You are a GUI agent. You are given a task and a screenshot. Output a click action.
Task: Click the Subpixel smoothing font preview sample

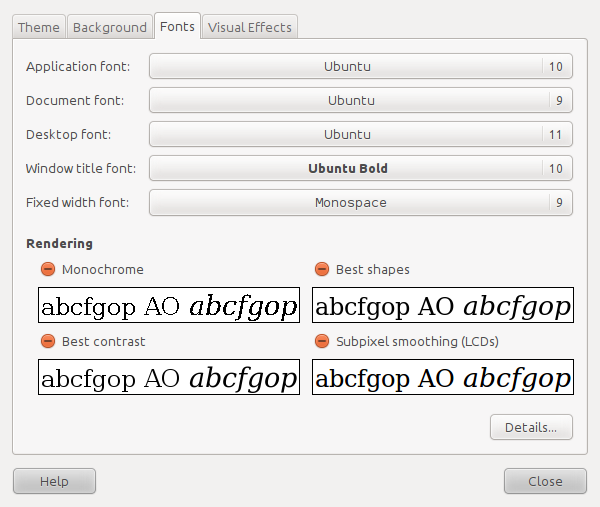click(x=443, y=377)
